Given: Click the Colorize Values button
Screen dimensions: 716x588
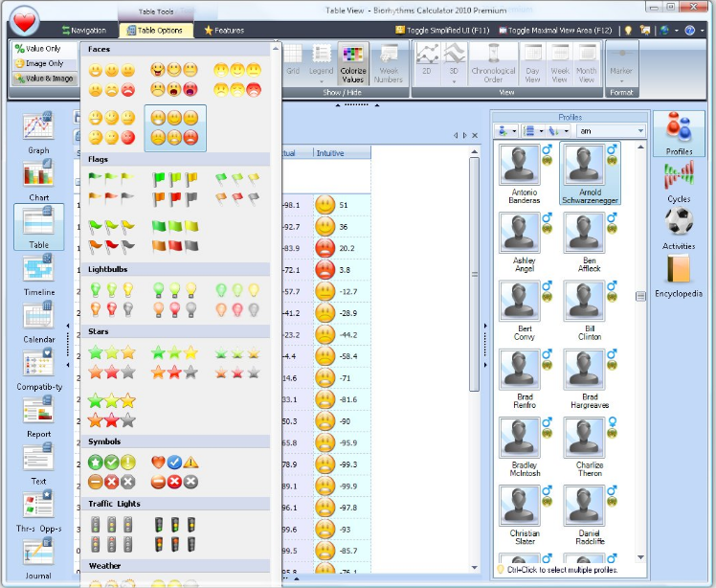Looking at the screenshot, I should (x=353, y=64).
